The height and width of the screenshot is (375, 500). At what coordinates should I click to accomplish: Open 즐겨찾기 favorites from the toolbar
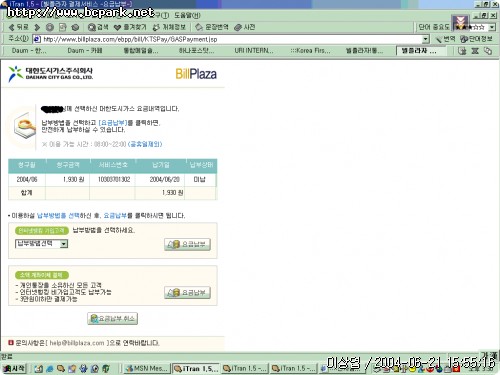[130, 27]
